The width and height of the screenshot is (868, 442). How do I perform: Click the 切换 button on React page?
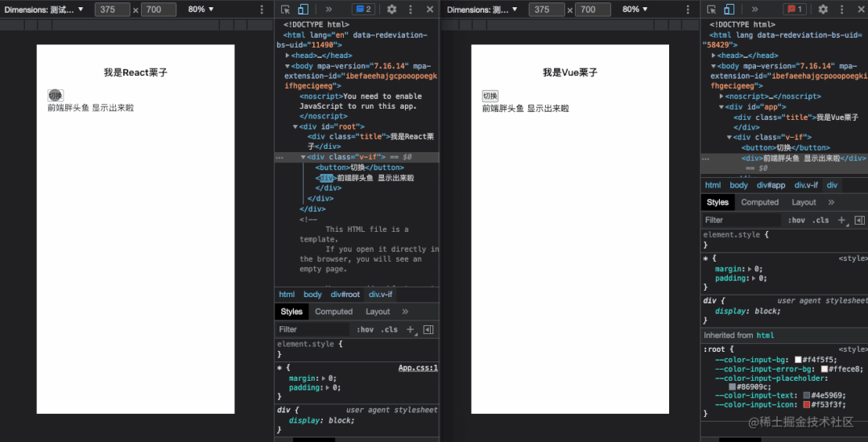56,95
